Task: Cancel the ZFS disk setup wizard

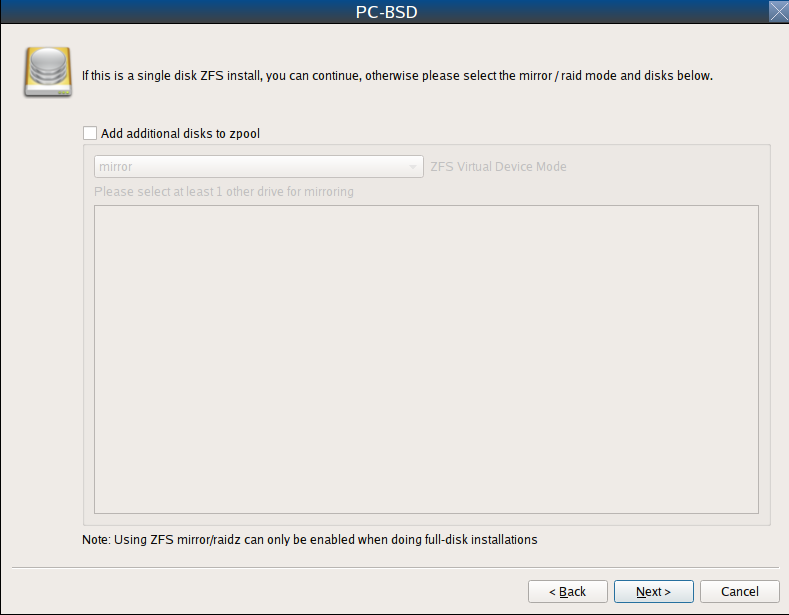Action: pyautogui.click(x=740, y=591)
